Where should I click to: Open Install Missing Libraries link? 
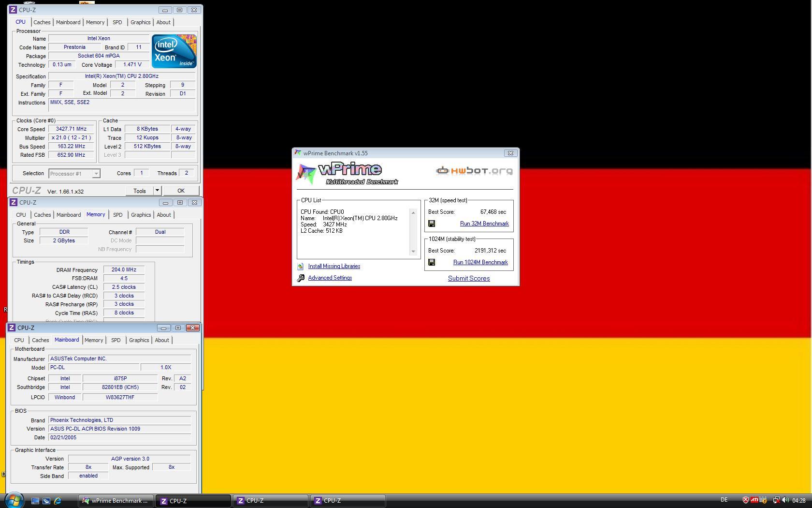[x=334, y=266]
